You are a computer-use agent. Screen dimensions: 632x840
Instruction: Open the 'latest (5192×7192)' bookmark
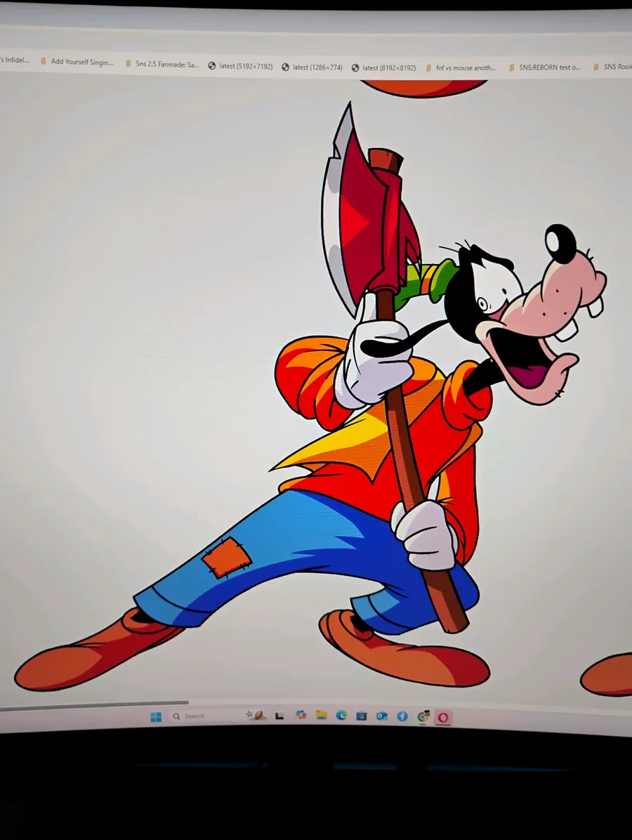[240, 66]
